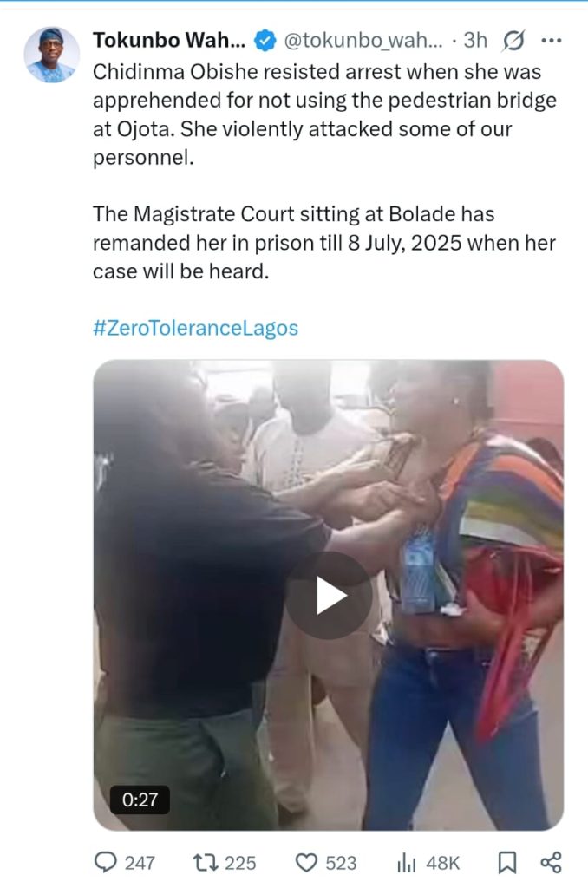The width and height of the screenshot is (588, 888).
Task: Reply using the speech bubble icon
Action: click(x=105, y=863)
